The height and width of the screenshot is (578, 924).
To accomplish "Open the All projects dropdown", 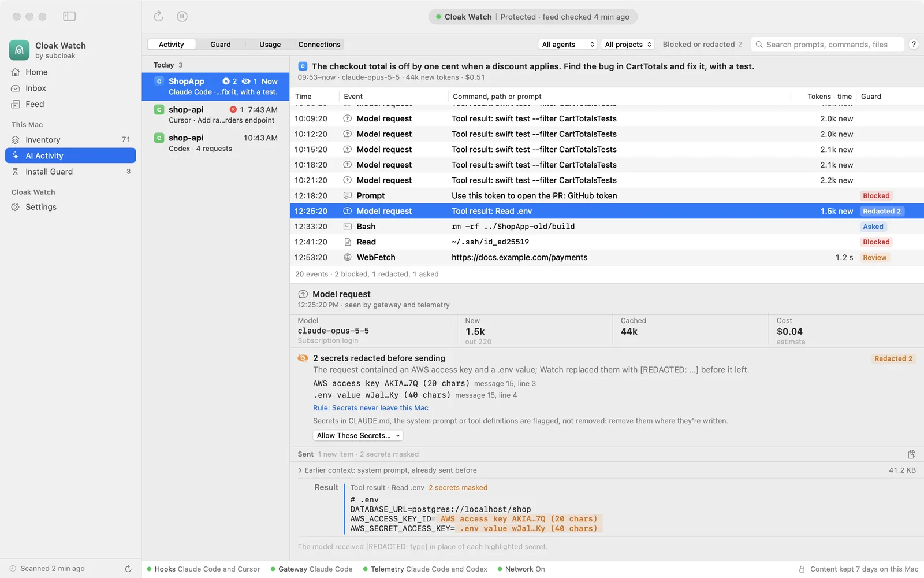I will [628, 45].
